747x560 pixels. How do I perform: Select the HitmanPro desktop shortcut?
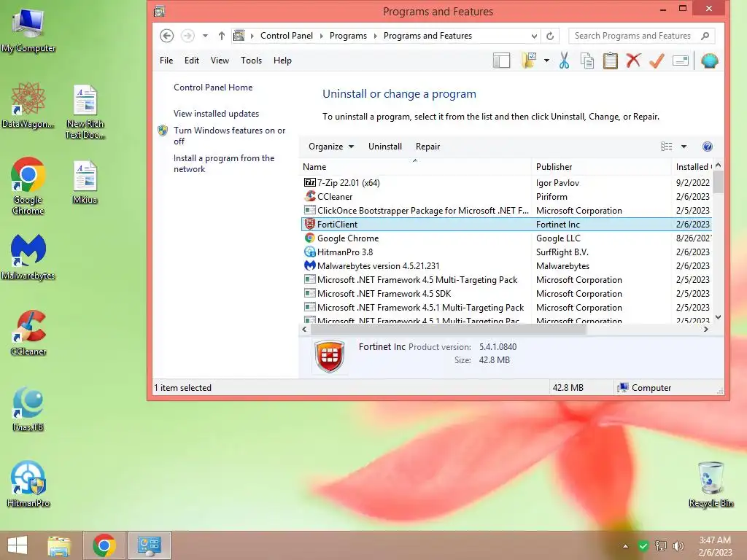pyautogui.click(x=28, y=484)
